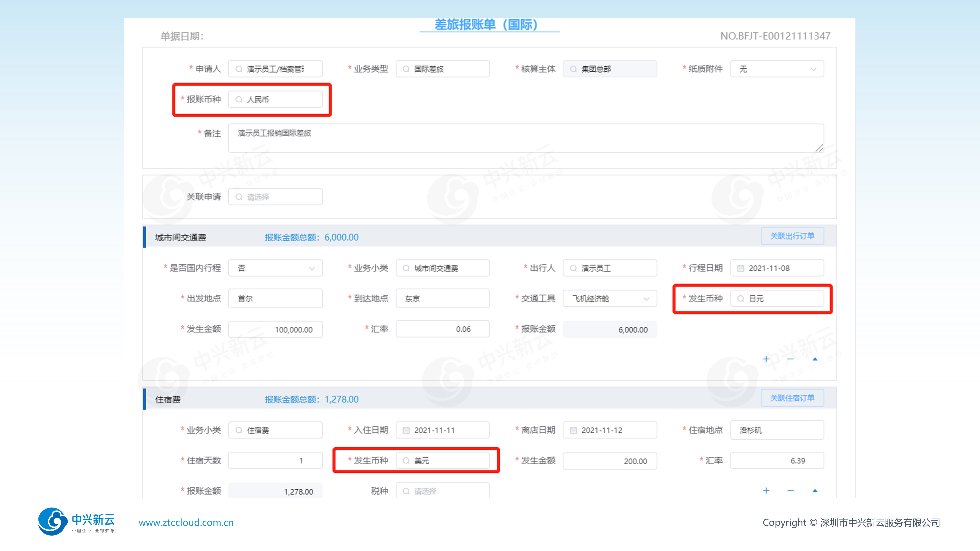Open the calendar icon for 入住日期

click(406, 430)
